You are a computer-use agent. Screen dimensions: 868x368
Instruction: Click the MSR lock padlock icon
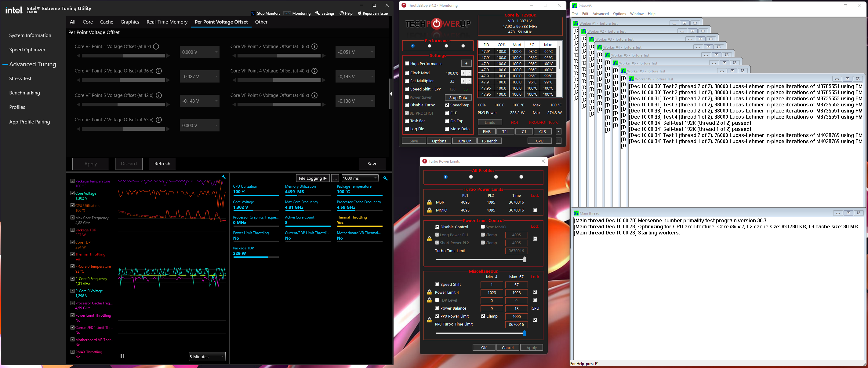[x=429, y=202]
